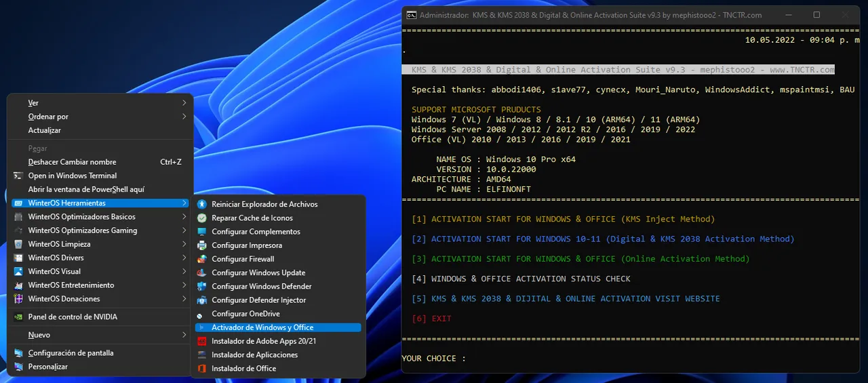Click the Configurar Impresora printer icon

point(201,245)
